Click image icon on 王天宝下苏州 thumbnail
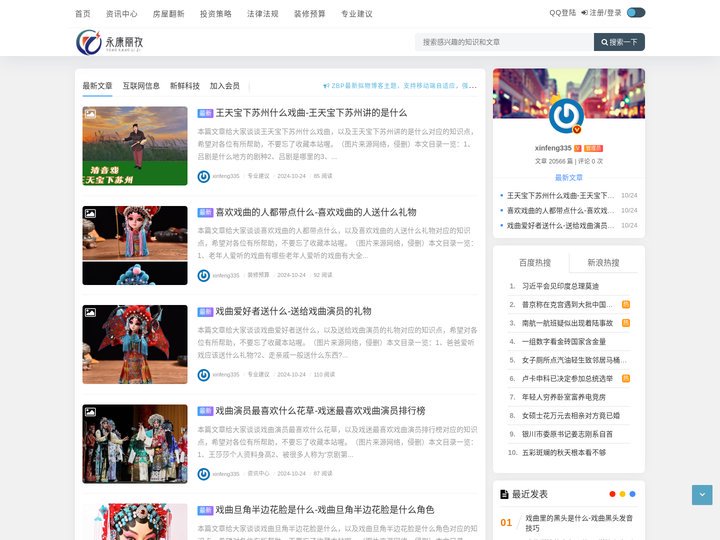Screen dimensions: 720x540 point(90,113)
